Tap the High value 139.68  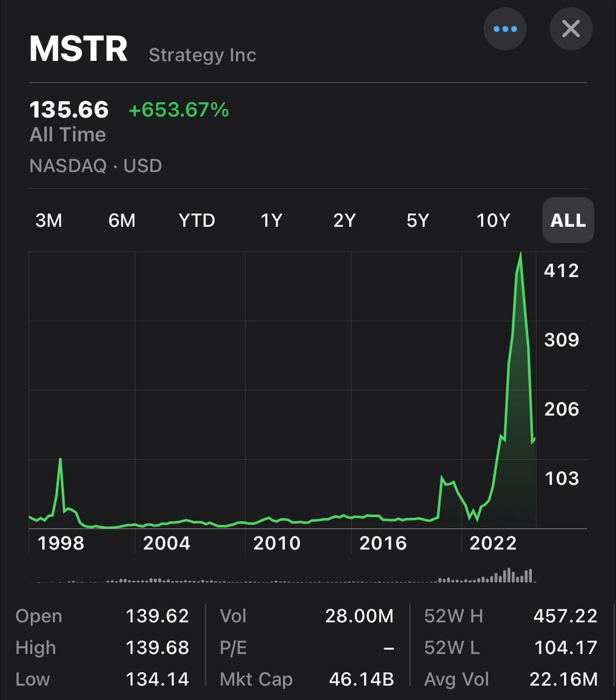point(158,647)
